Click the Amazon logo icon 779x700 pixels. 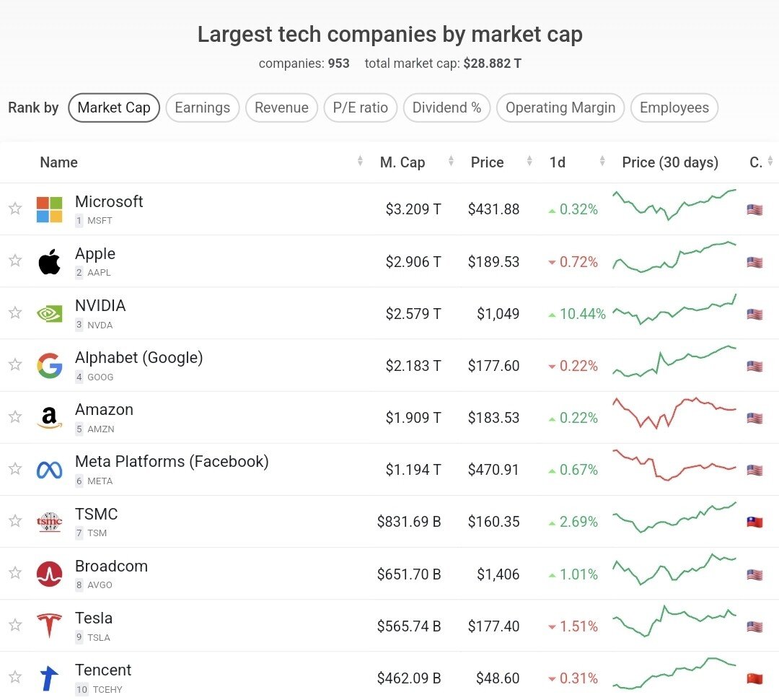[49, 418]
